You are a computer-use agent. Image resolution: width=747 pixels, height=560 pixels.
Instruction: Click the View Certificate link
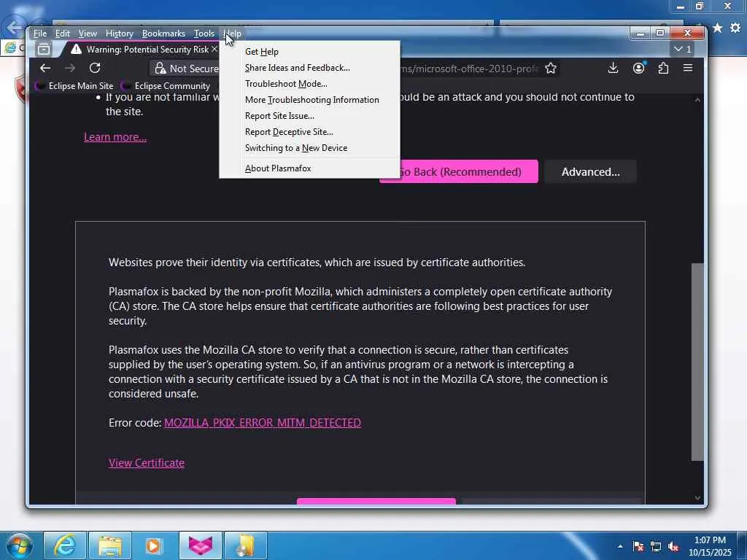[x=146, y=463]
